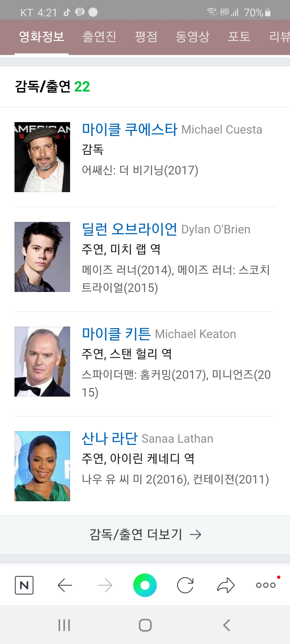
Task: Open the 포토 tab
Action: tap(239, 37)
